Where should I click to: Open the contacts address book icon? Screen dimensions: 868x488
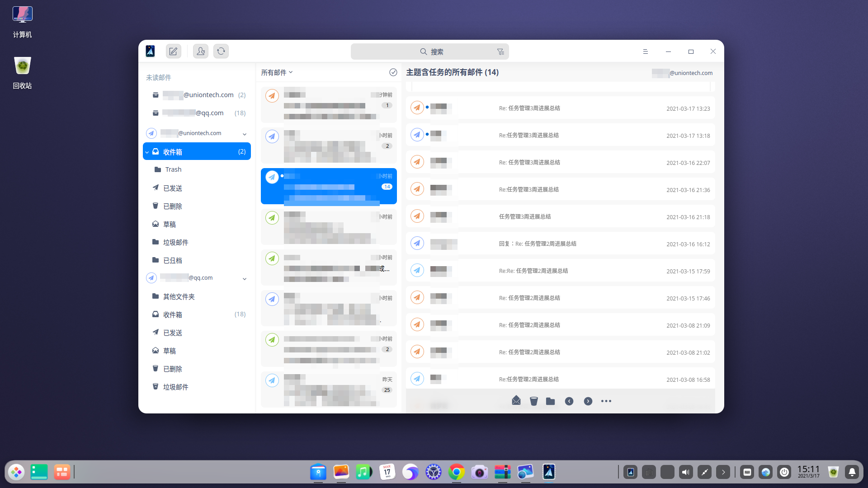click(200, 52)
